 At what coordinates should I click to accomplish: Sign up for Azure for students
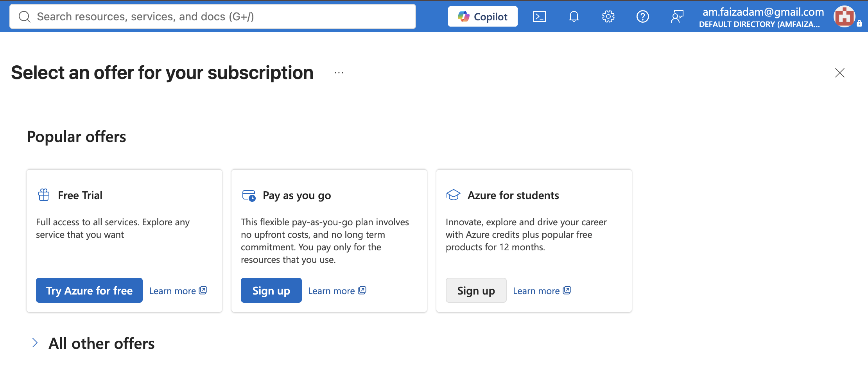476,290
